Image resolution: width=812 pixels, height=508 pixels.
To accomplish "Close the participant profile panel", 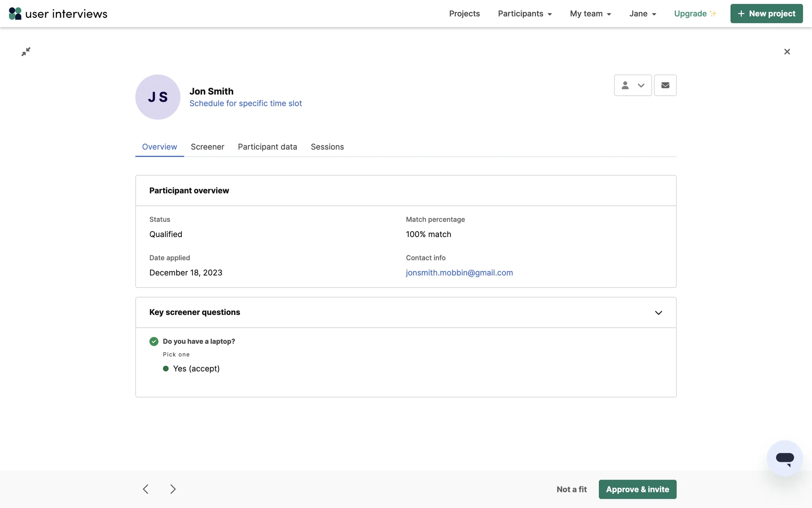I will point(787,52).
